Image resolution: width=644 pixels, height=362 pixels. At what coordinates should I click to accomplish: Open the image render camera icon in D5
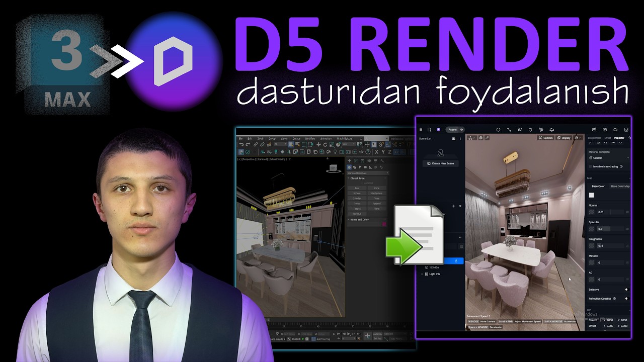(605, 130)
